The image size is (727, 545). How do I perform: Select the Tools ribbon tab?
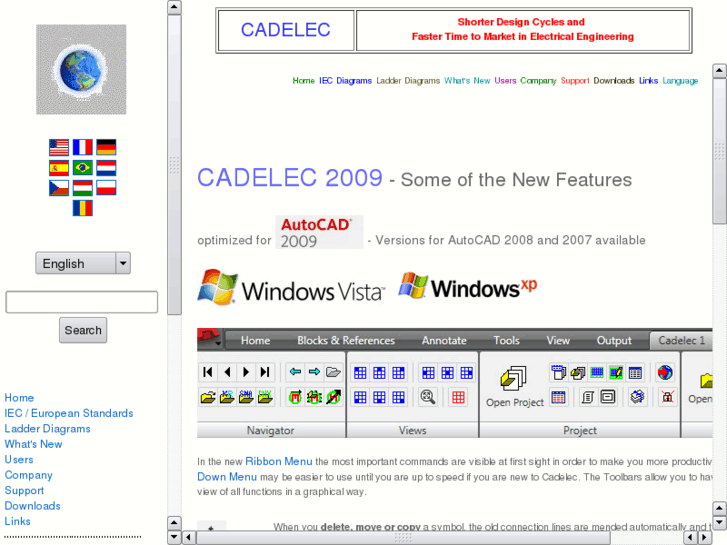click(506, 340)
